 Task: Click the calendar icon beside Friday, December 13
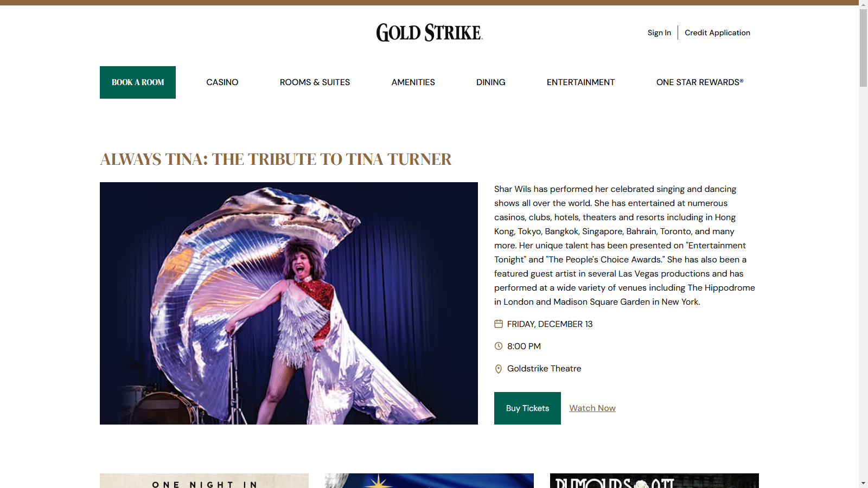tap(499, 324)
